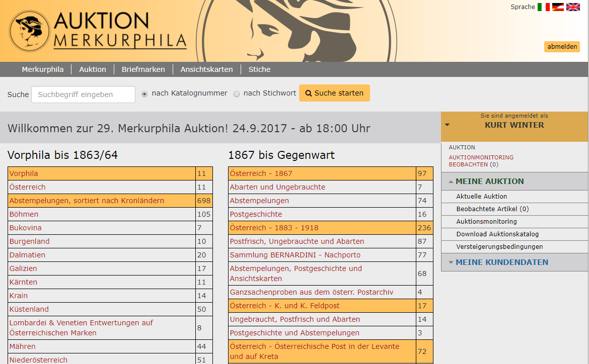
Task: Click the KURT WINTER user name
Action: [x=514, y=125]
